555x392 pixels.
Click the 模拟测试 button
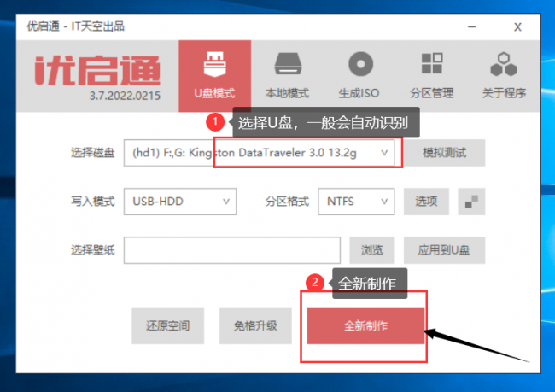(x=445, y=153)
